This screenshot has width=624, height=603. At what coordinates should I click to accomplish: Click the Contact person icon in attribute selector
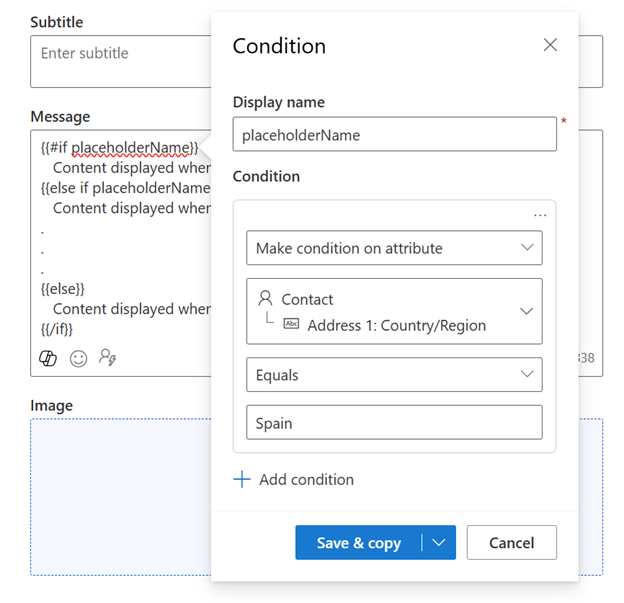[265, 299]
